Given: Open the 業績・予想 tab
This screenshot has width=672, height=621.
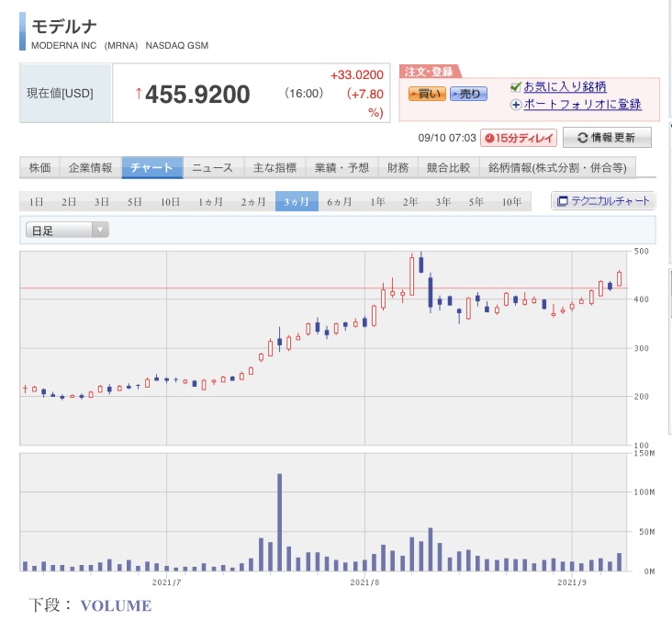Looking at the screenshot, I should [x=342, y=168].
